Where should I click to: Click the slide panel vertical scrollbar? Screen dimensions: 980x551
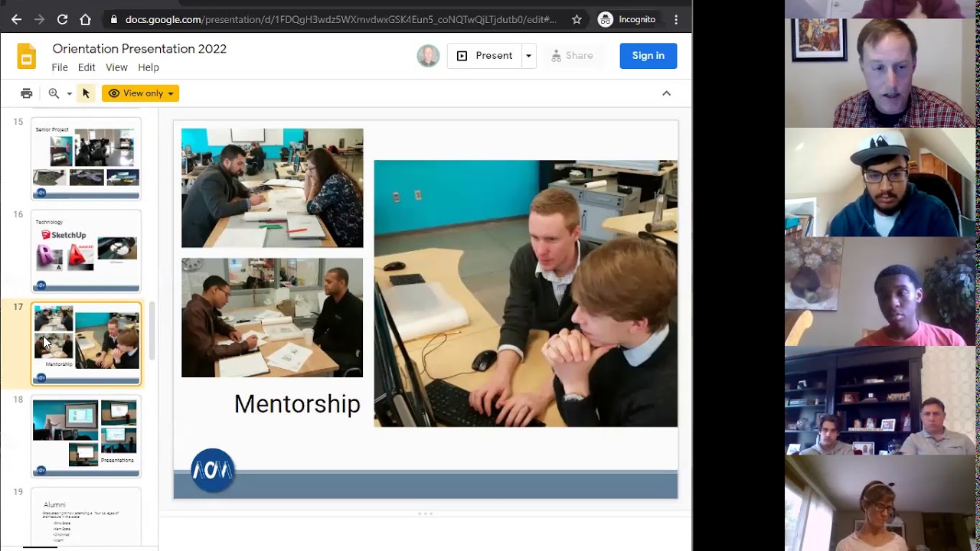click(152, 331)
